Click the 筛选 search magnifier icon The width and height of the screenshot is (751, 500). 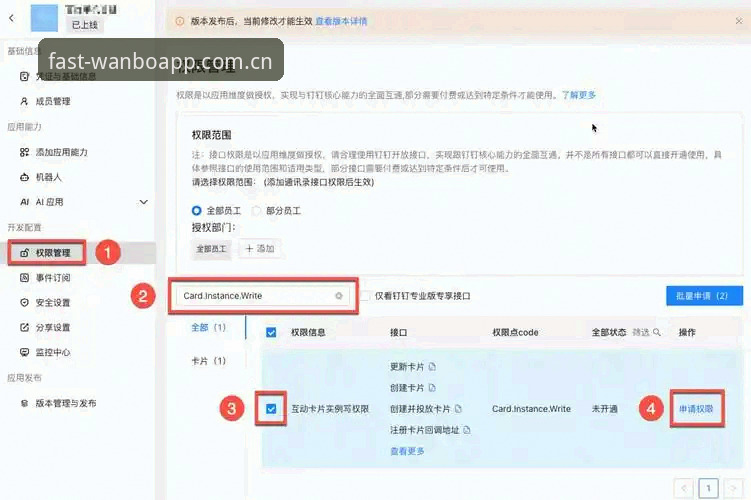(657, 332)
